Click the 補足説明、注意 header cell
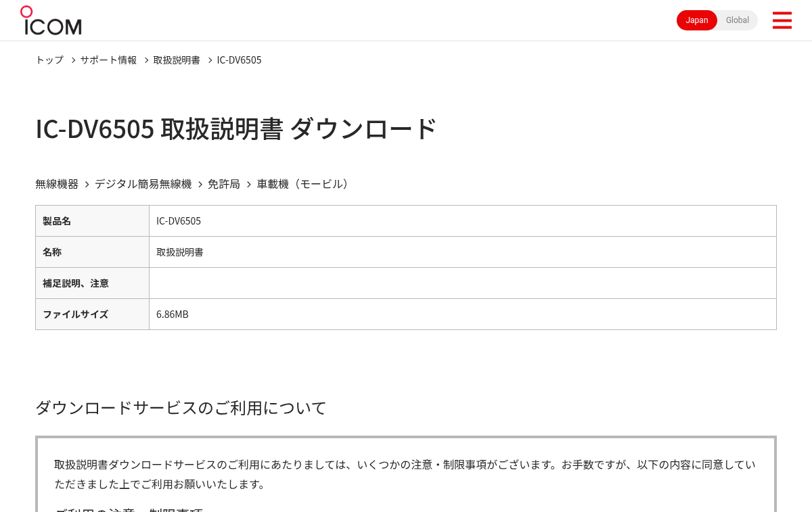 coord(92,283)
